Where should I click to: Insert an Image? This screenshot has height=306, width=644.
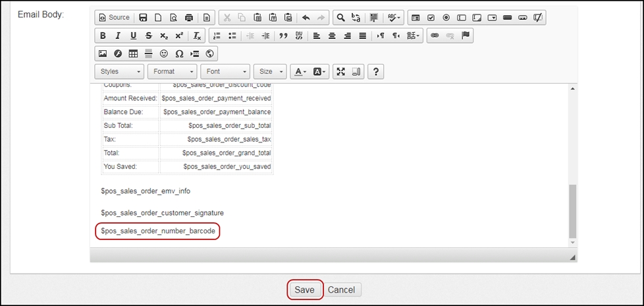pos(103,53)
